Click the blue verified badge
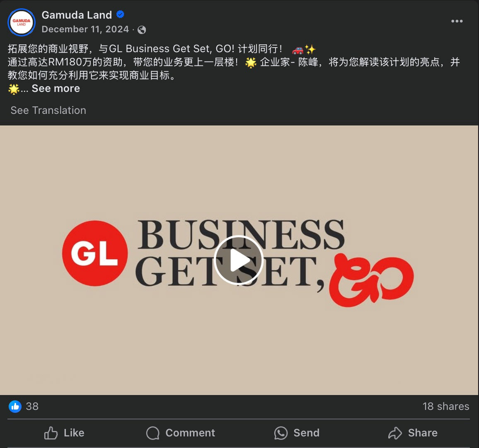Viewport: 479px width, 448px height. tap(120, 14)
